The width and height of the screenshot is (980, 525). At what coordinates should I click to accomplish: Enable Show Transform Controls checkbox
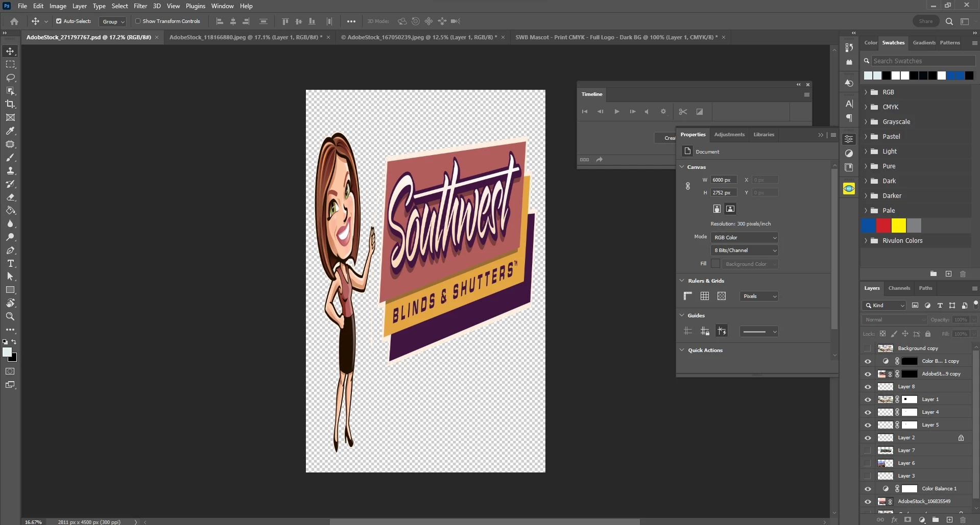click(x=138, y=21)
